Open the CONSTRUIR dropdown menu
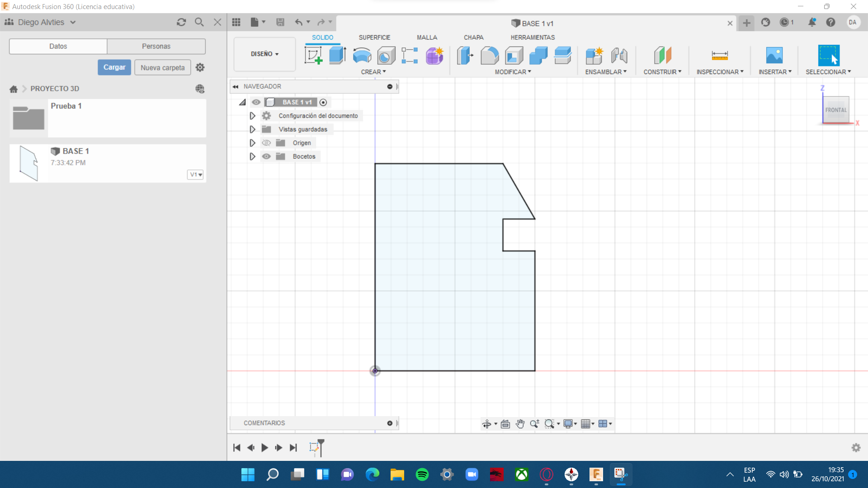Screen dimensions: 868x488 pyautogui.click(x=662, y=72)
